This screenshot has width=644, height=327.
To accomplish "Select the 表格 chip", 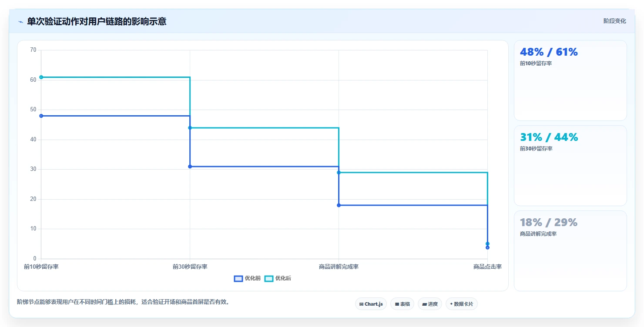I will tap(402, 304).
